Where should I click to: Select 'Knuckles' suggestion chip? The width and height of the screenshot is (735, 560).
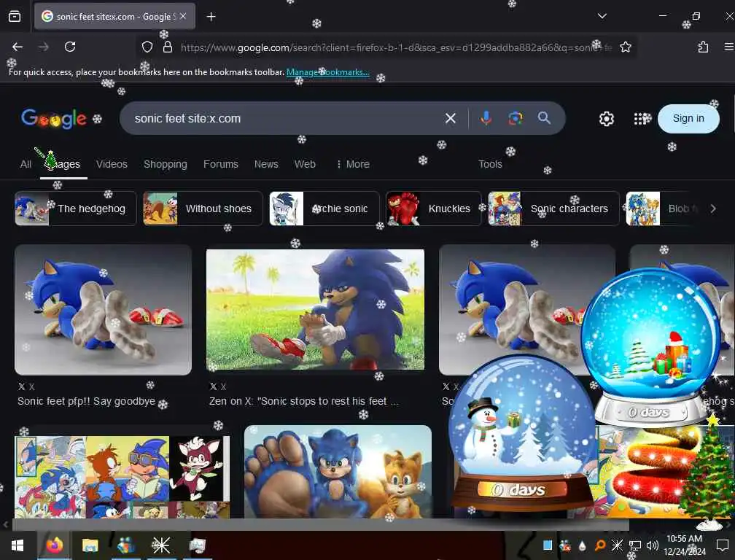tap(434, 209)
